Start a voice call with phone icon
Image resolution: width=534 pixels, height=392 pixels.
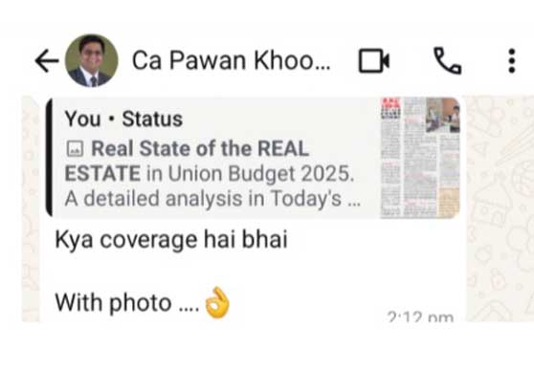[x=447, y=61]
